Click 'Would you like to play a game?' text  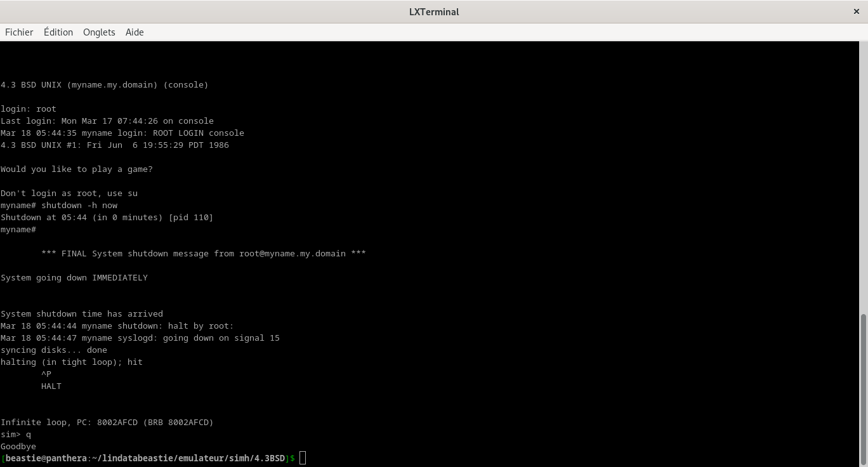tap(77, 169)
